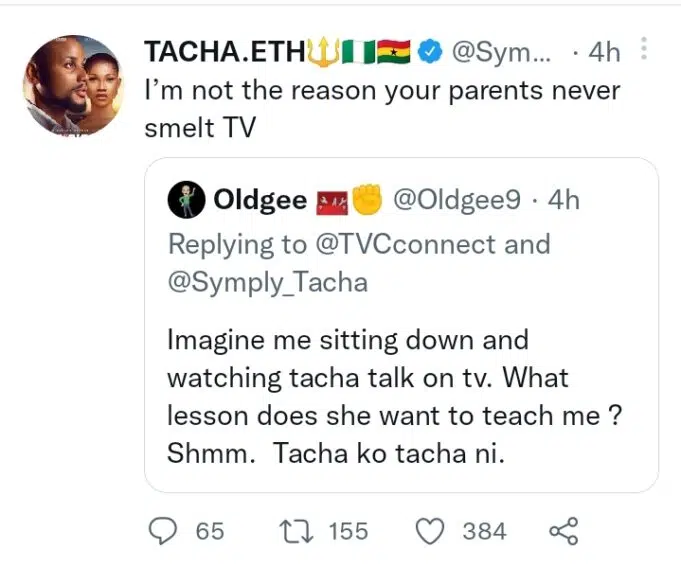The height and width of the screenshot is (567, 681).
Task: Click the blue verified badge
Action: coord(431,50)
